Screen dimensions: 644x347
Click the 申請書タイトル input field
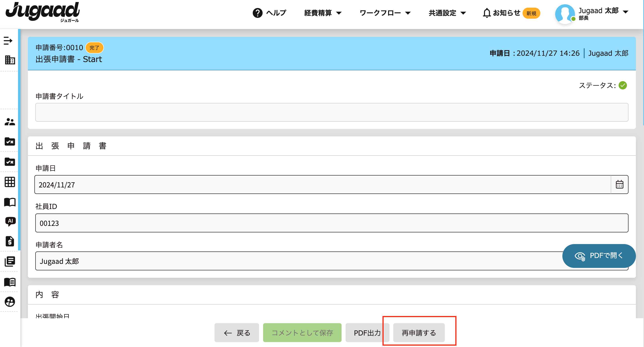coord(331,112)
